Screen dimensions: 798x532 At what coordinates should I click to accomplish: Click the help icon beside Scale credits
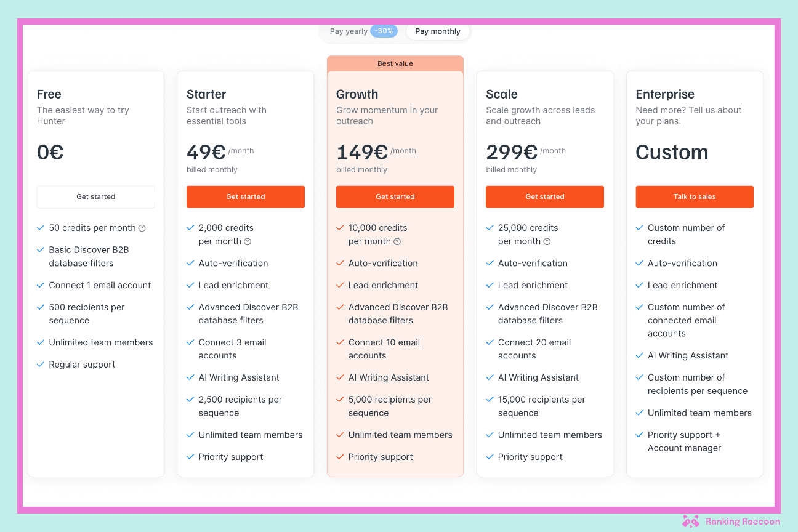click(547, 242)
